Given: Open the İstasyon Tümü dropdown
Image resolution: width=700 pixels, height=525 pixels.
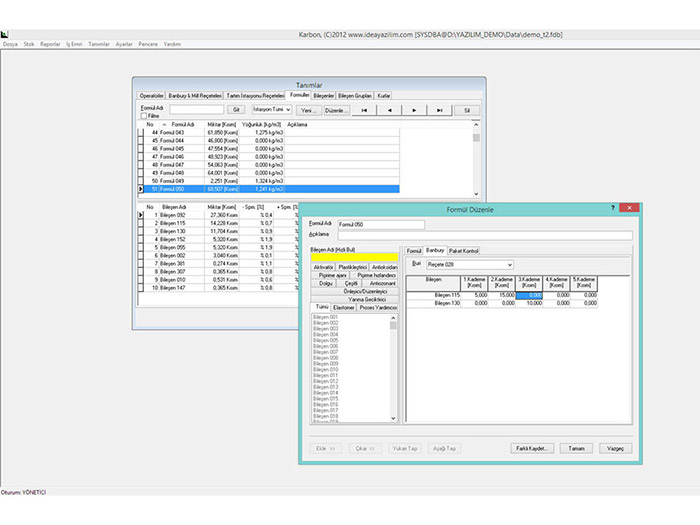Looking at the screenshot, I should (x=272, y=109).
